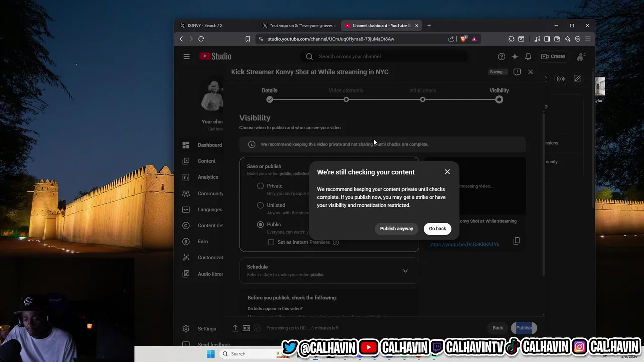Image resolution: width=644 pixels, height=362 pixels.
Task: Toggle the browser sidebar panel icon
Action: tap(547, 39)
